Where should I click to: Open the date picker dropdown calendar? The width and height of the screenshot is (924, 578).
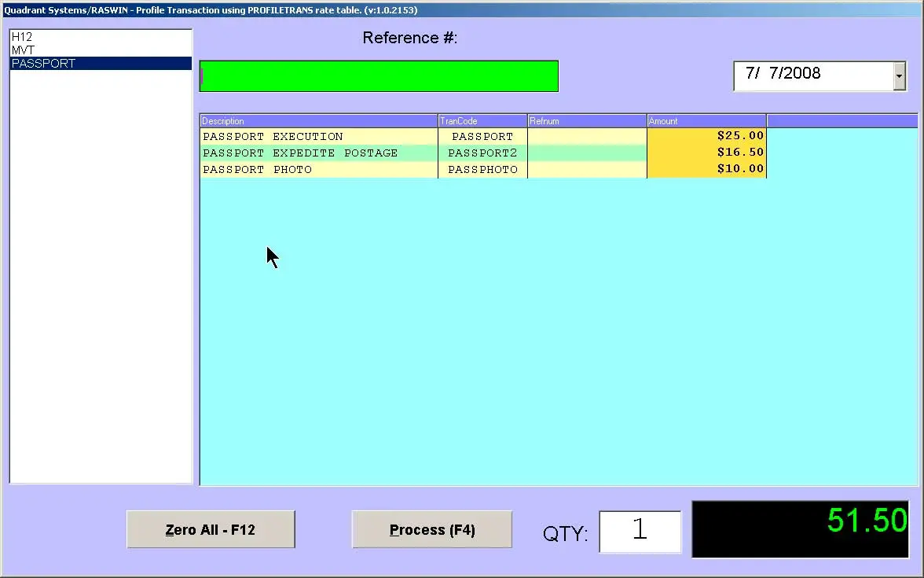tap(899, 75)
